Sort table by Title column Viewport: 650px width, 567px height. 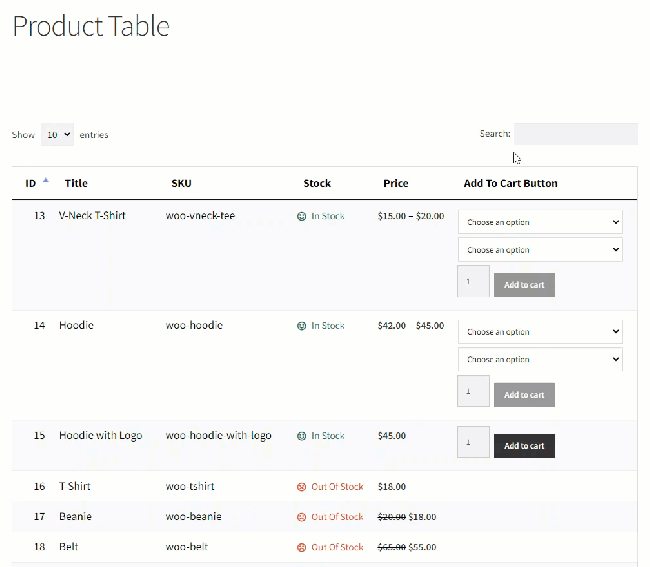click(76, 183)
